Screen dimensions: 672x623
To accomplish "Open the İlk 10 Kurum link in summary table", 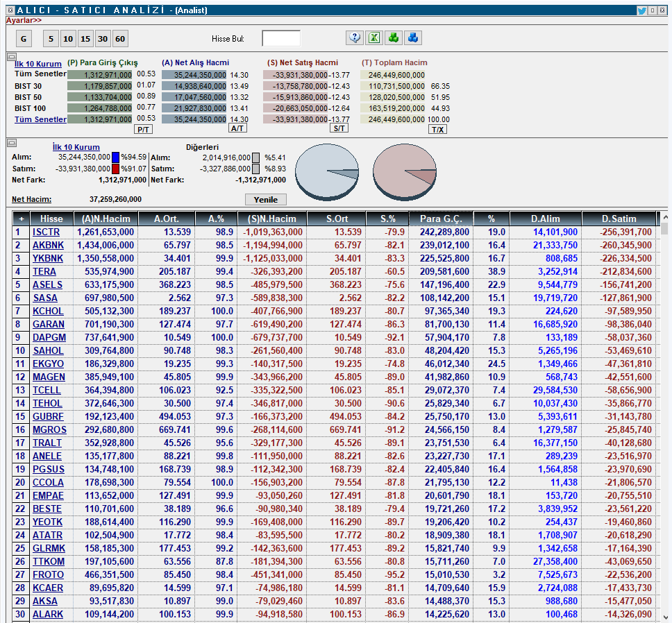I will coord(38,64).
